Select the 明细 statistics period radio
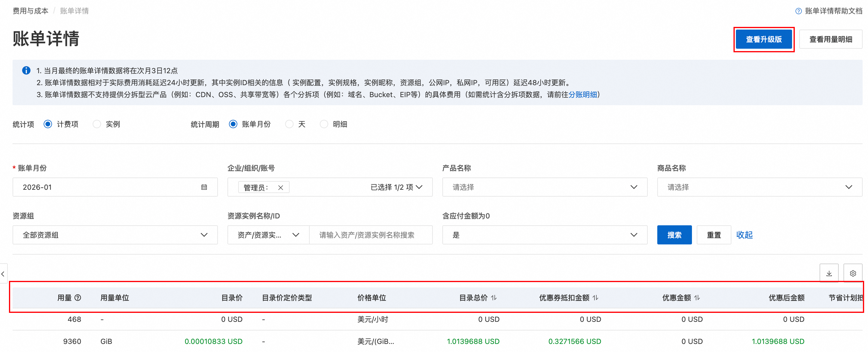The height and width of the screenshot is (352, 868). 324,124
